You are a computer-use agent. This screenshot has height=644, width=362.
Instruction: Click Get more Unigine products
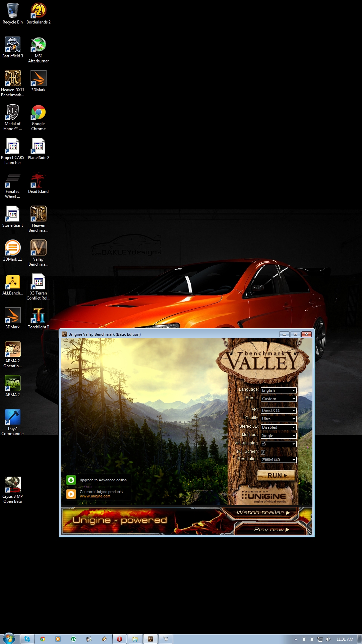coord(98,494)
